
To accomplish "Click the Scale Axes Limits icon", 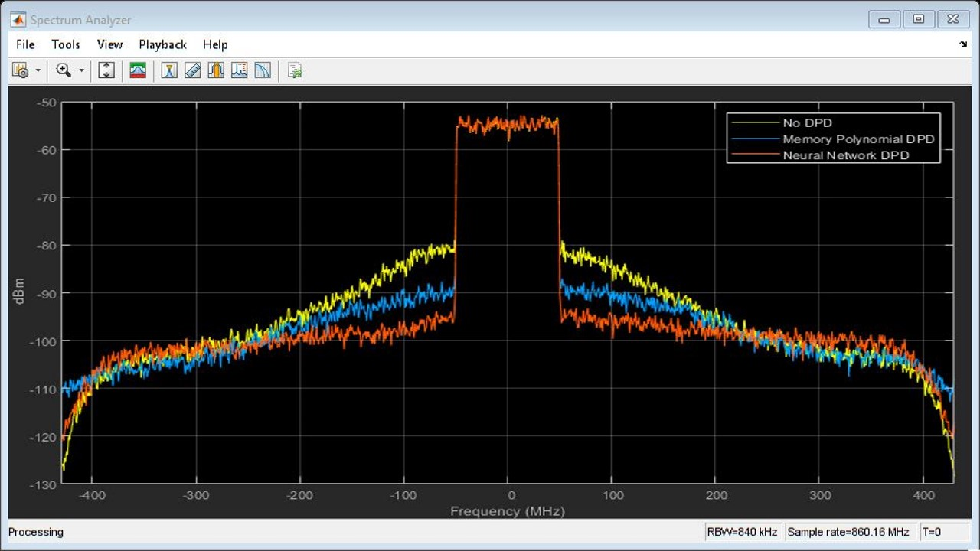I will coord(106,71).
